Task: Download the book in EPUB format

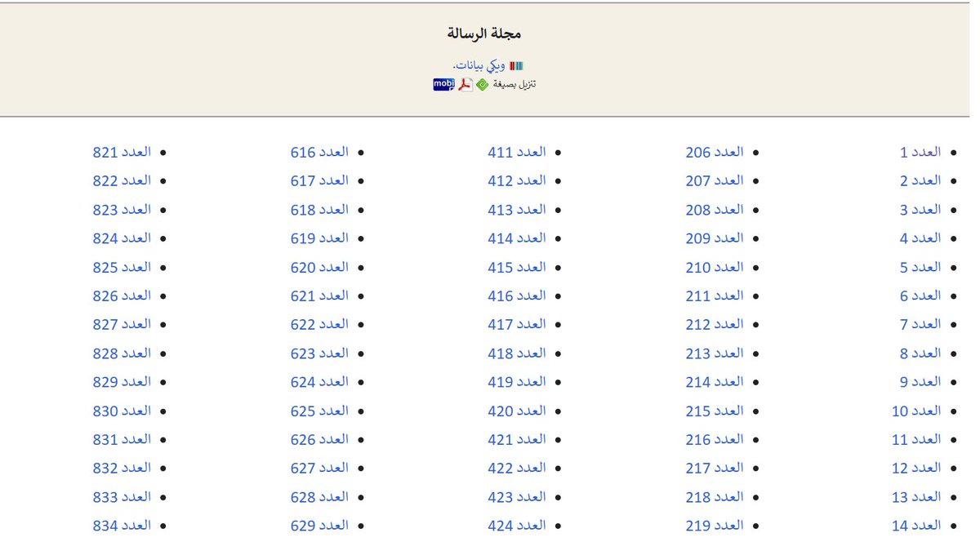Action: pos(482,84)
